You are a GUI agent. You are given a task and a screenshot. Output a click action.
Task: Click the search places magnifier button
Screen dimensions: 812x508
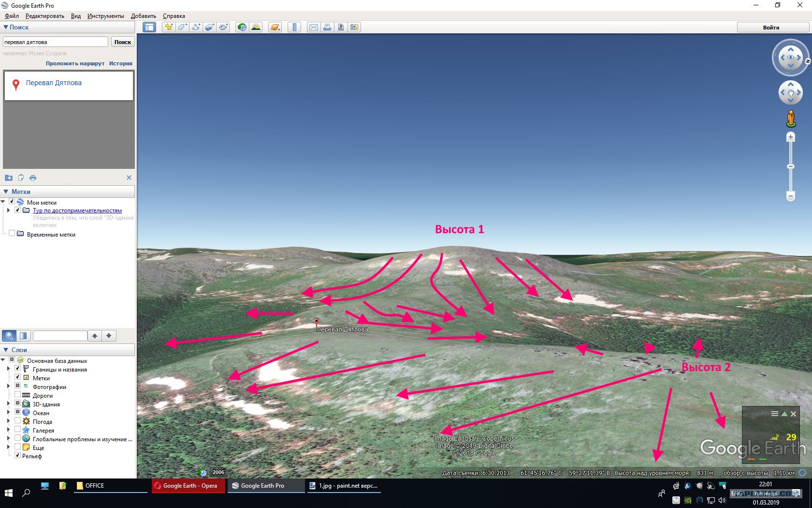9,336
